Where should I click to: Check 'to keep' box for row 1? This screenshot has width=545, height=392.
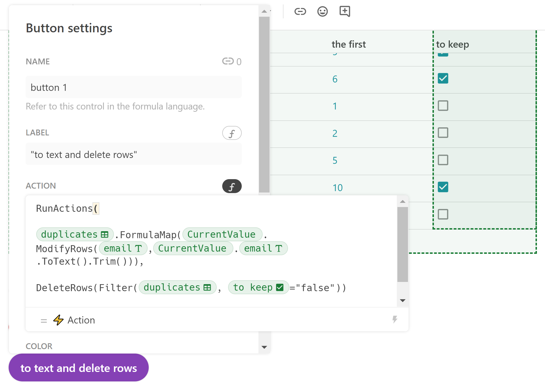[x=443, y=106]
